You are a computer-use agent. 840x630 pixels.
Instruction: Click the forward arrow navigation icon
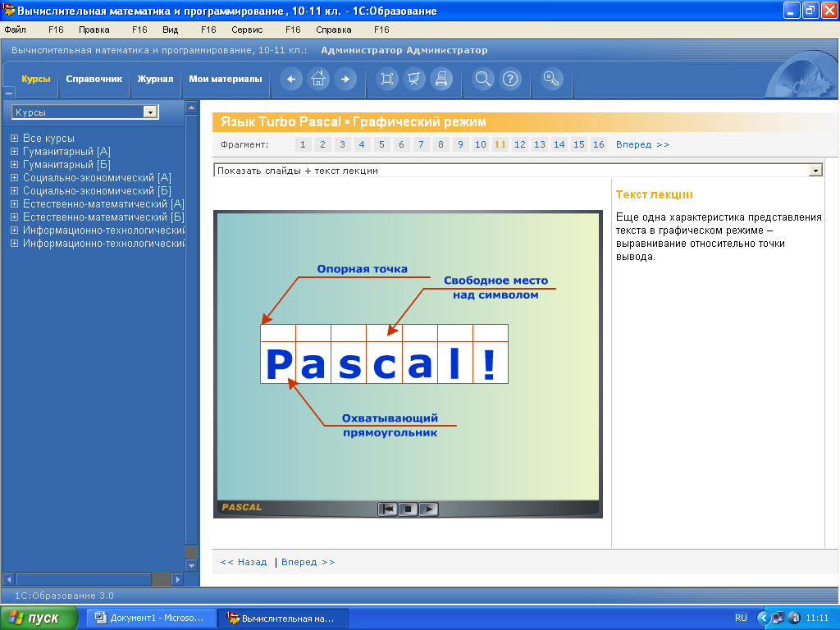point(345,80)
